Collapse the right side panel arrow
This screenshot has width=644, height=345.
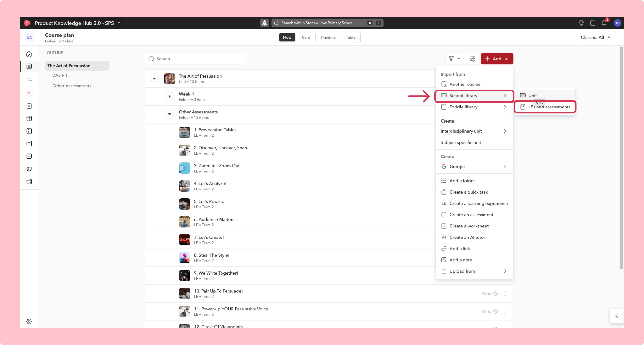click(x=617, y=316)
